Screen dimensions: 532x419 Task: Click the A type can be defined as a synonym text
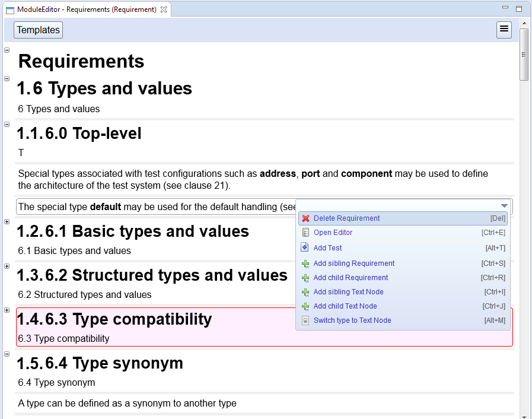pos(128,404)
